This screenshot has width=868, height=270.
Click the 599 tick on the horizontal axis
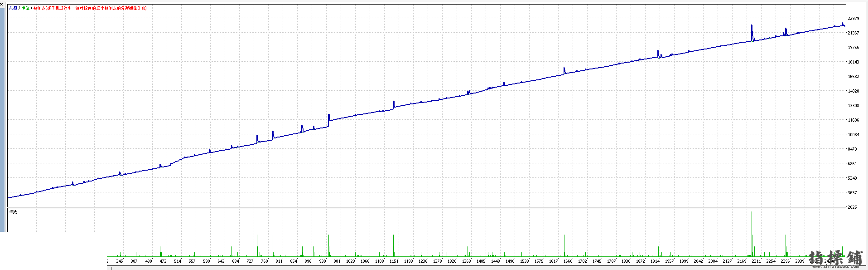pos(207,261)
